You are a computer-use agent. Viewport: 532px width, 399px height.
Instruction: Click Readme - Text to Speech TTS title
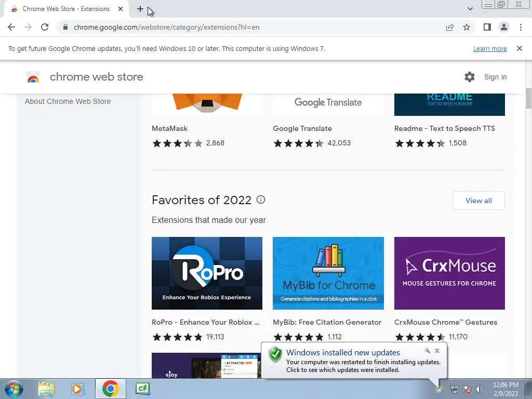[445, 129]
